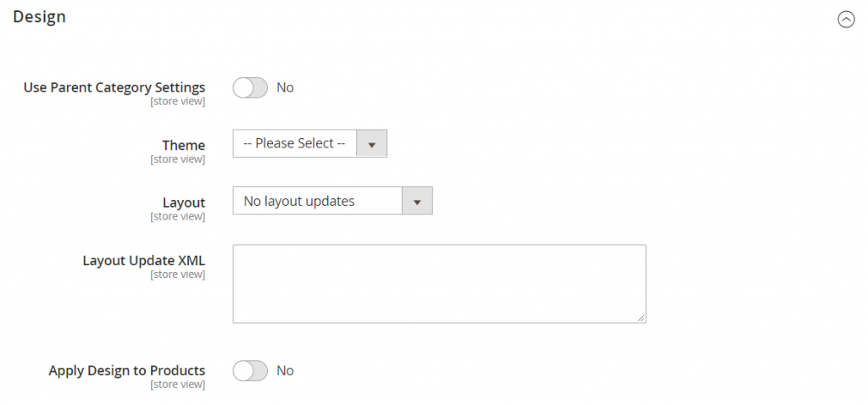This screenshot has height=405, width=868.
Task: Open the Theme dropdown arrow
Action: pyautogui.click(x=371, y=144)
